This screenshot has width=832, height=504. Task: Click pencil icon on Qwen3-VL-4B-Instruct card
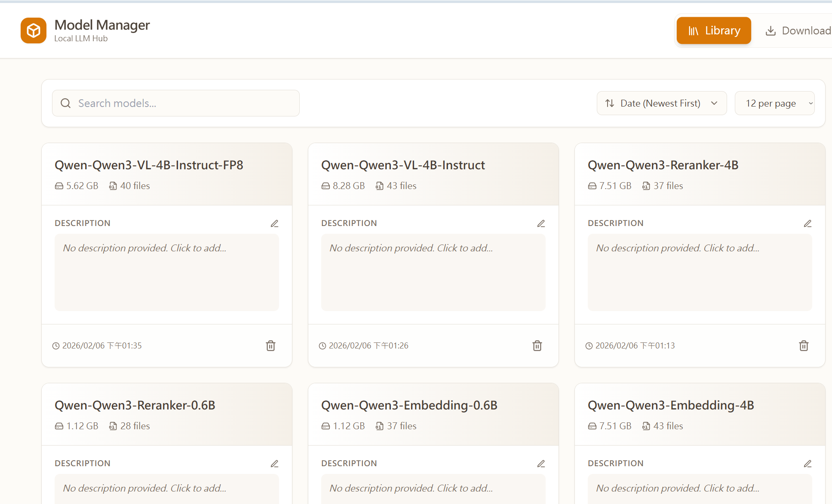point(541,223)
